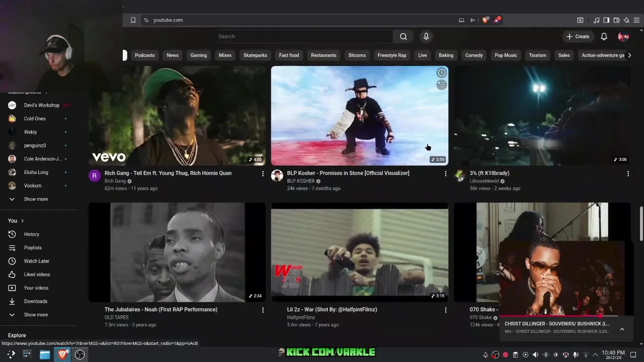Open Leo AI sparkle icon
The height and width of the screenshot is (362, 644).
pyautogui.click(x=626, y=20)
